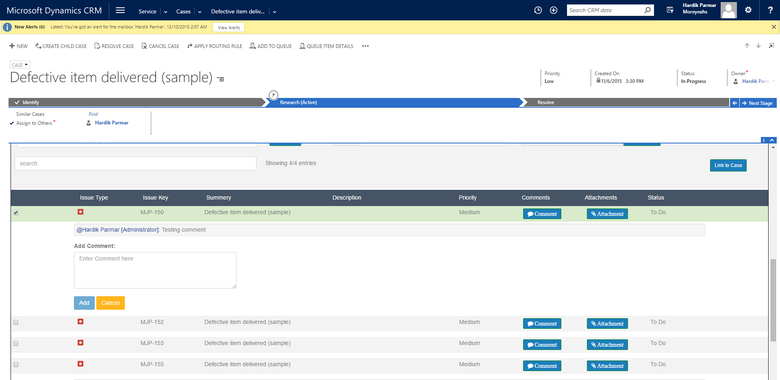
Task: Select the MJP-153 row checkbox
Action: [x=16, y=344]
